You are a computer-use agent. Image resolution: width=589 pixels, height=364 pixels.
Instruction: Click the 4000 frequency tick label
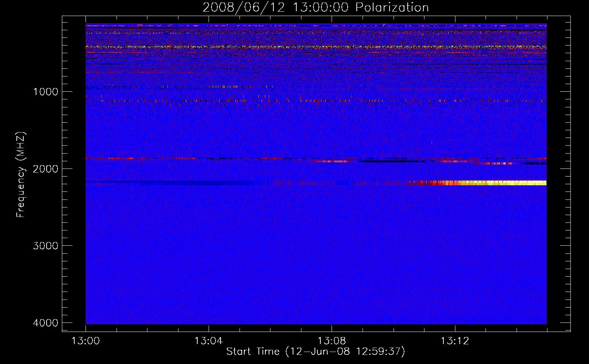coord(46,323)
